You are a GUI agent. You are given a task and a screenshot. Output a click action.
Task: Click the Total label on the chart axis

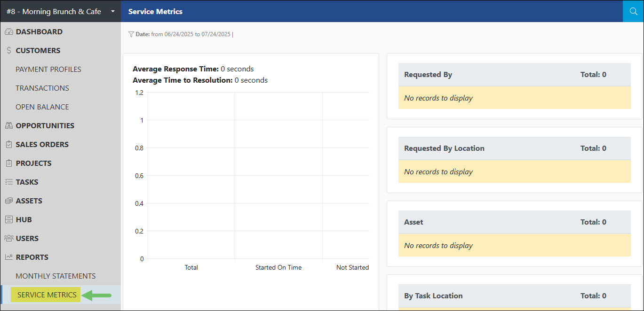(191, 267)
